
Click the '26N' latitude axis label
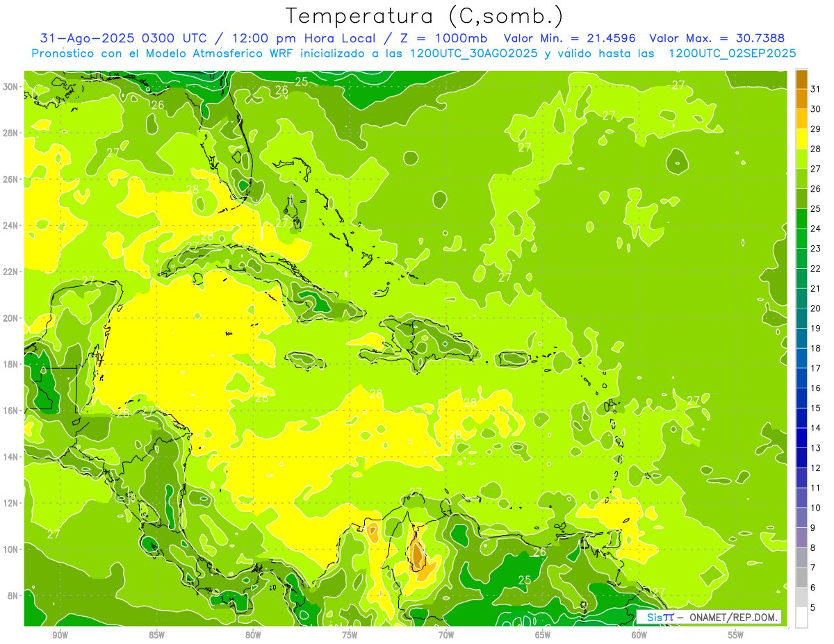point(10,179)
